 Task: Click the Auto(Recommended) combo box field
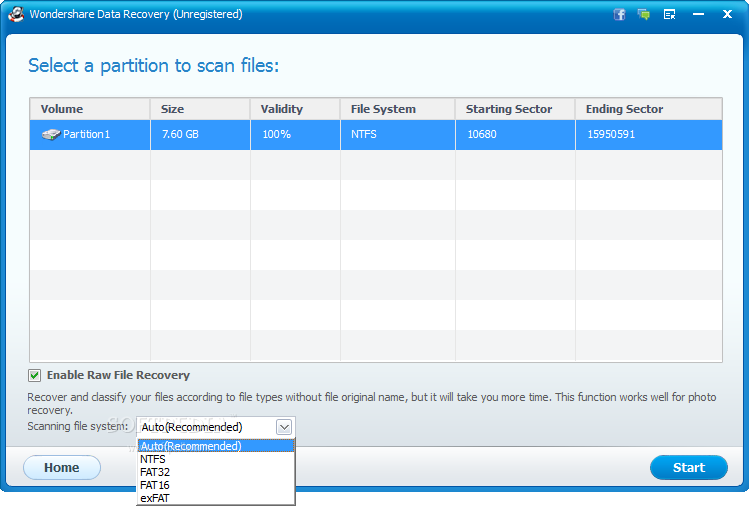pos(216,427)
